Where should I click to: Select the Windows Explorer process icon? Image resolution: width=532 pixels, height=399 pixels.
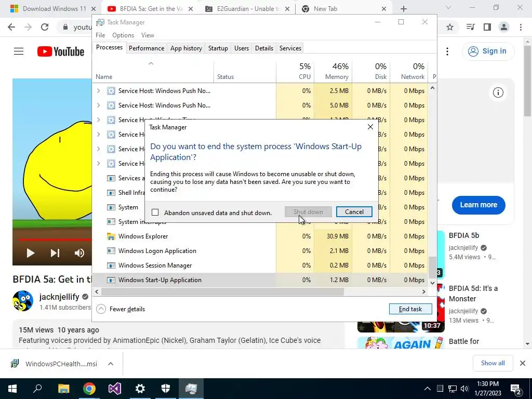coord(111,236)
